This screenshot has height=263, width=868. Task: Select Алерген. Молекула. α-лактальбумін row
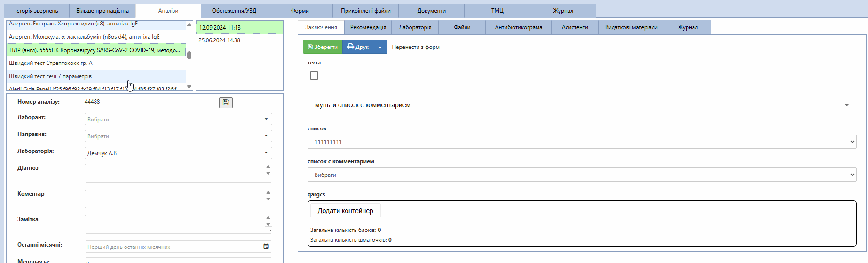coord(96,37)
